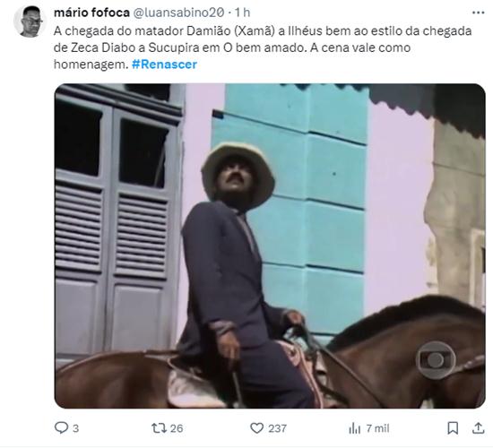Share tweet using upload arrow icon
This screenshot has height=448, width=493.
tap(478, 428)
